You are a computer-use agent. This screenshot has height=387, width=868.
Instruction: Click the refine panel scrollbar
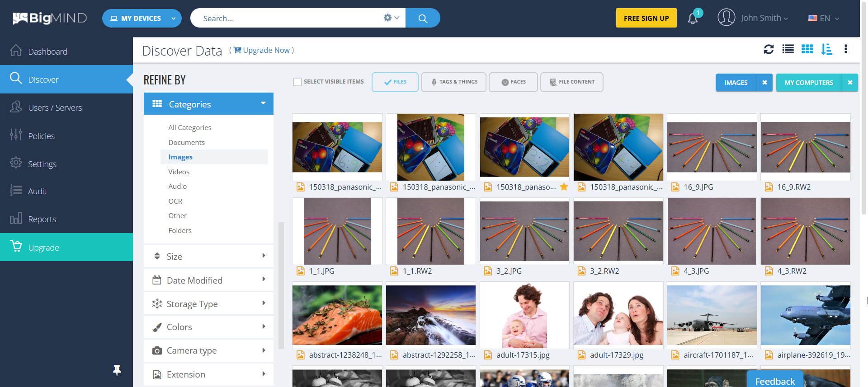tap(281, 285)
